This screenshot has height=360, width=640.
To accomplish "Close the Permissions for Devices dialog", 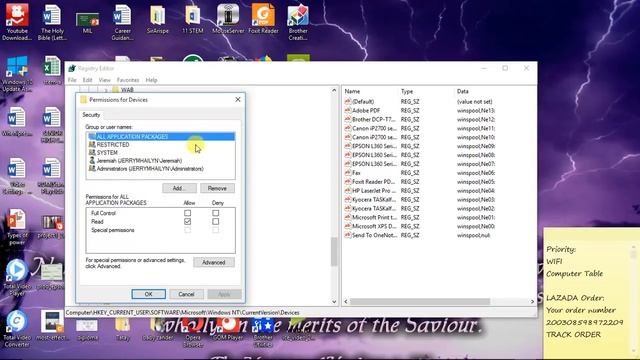I will [238, 100].
